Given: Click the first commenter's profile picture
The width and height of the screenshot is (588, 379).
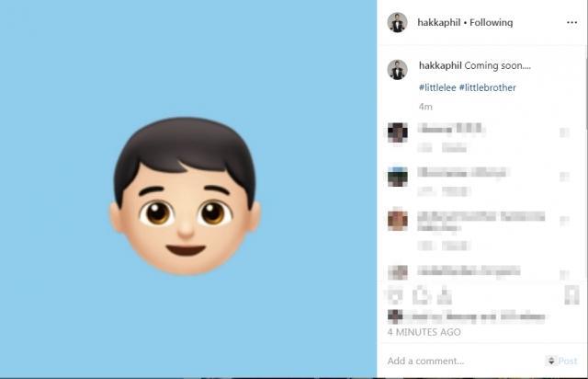Looking at the screenshot, I should coord(398,132).
